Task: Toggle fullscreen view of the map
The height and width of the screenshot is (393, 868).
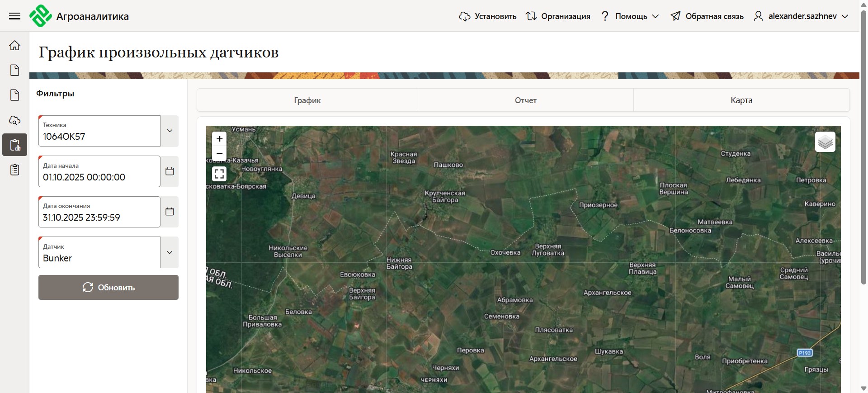Action: (219, 174)
